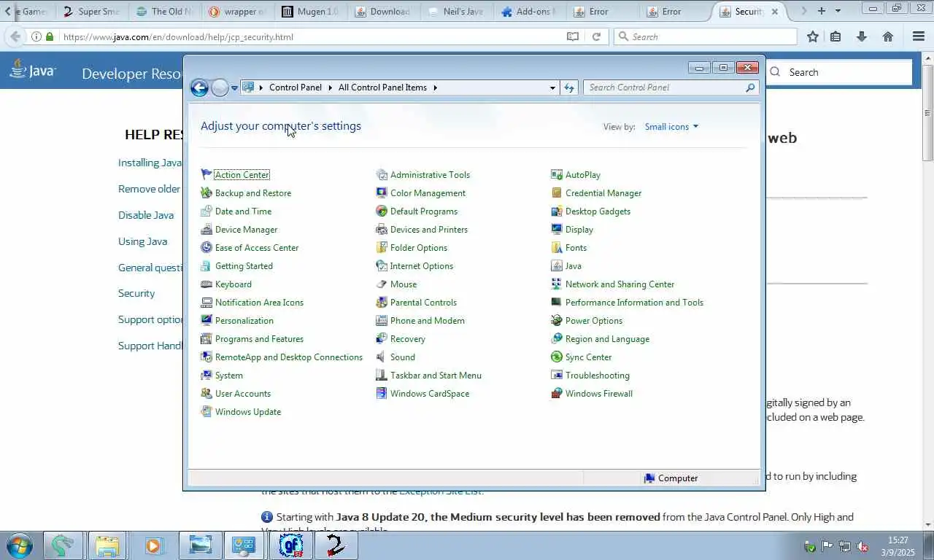
Task: Click the Backup and Restore icon
Action: pyautogui.click(x=207, y=193)
